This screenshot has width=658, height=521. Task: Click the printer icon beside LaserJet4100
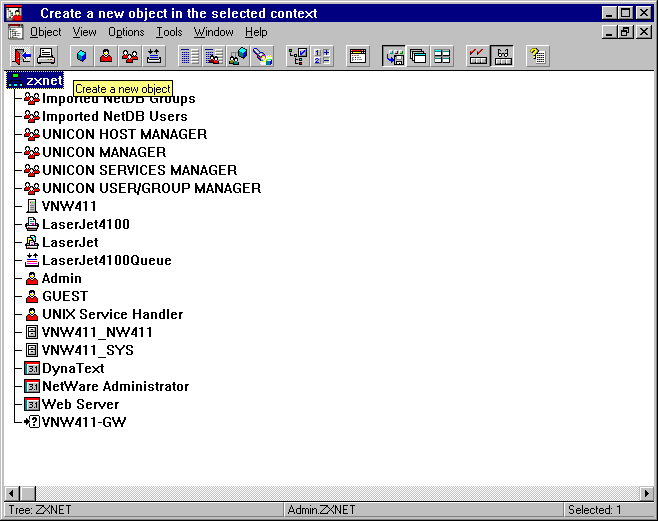point(32,224)
